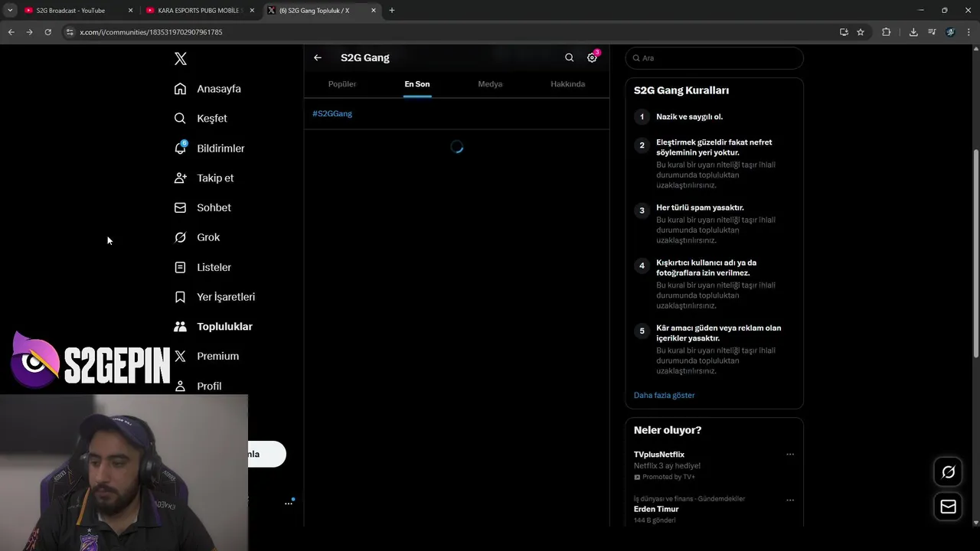
Task: Open the tab search dropdown
Action: coord(10,11)
